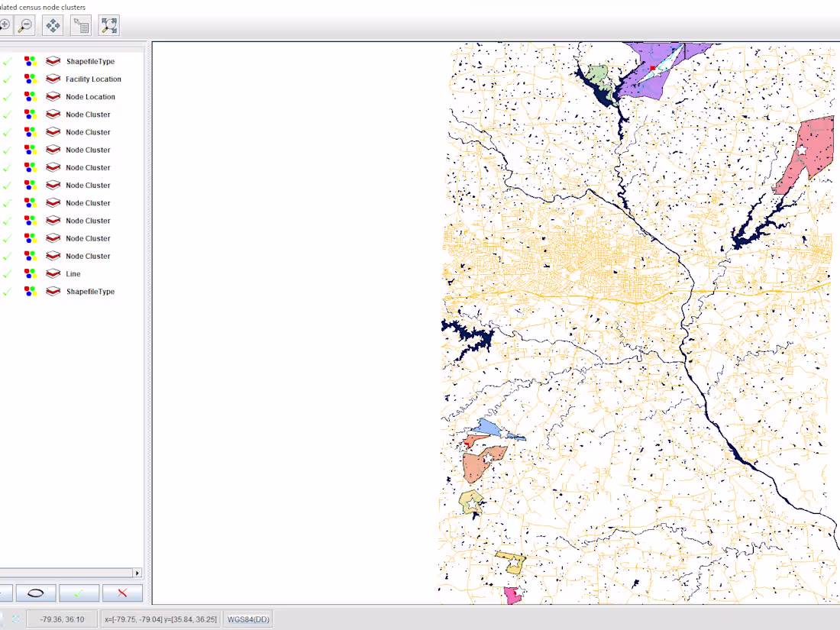Click the colored legend swatch beside Node Location

point(31,96)
